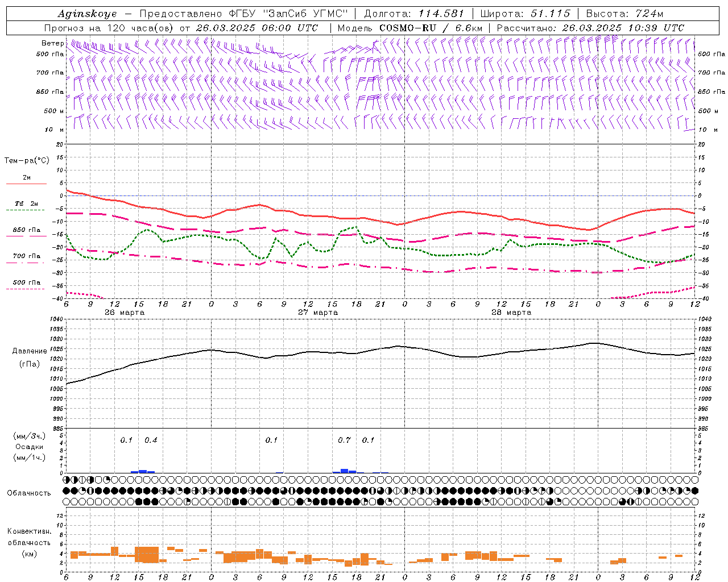This screenshot has width=728, height=582.
Task: Click the "2м" temperature legend entry
Action: coord(27,178)
